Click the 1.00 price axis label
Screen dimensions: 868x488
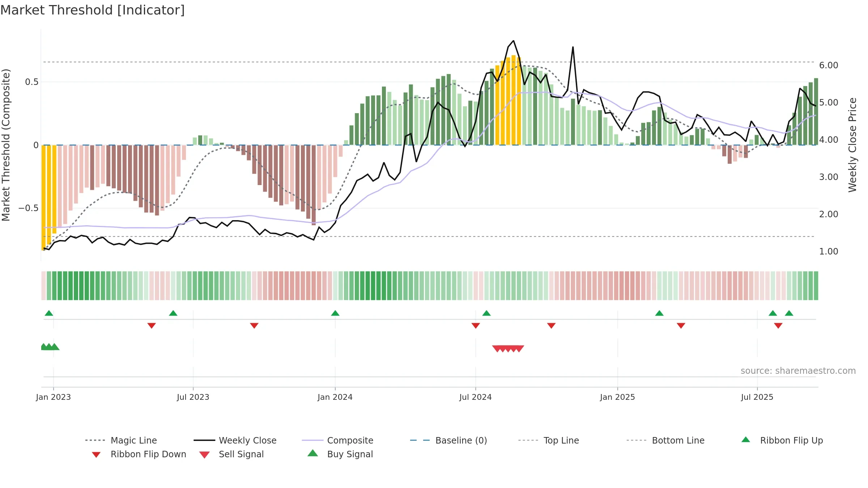pos(829,252)
